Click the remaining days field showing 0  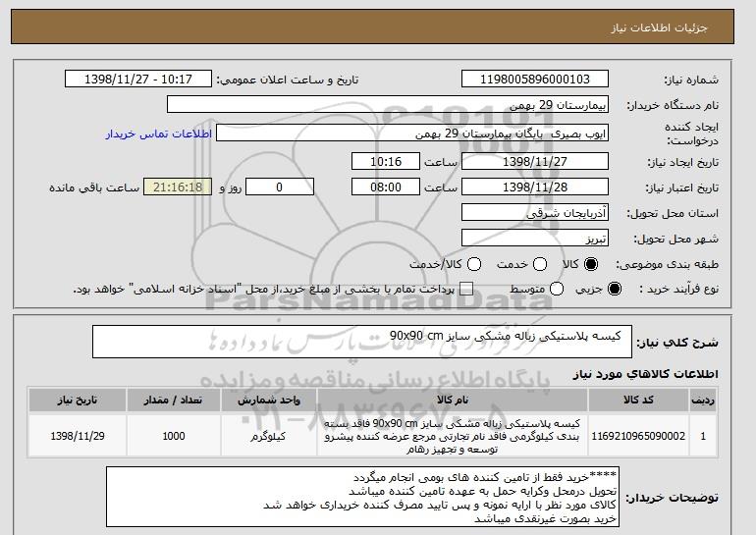(280, 187)
